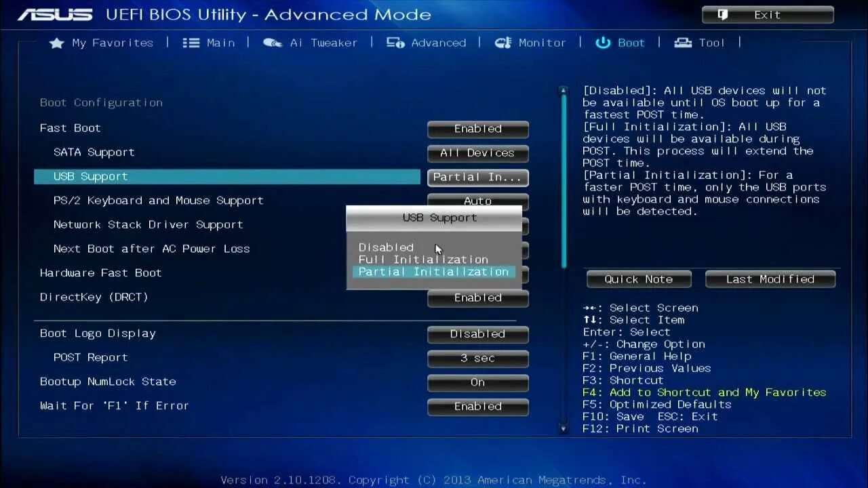Image resolution: width=868 pixels, height=488 pixels.
Task: Click the Monitor fan icon
Action: pos(503,43)
